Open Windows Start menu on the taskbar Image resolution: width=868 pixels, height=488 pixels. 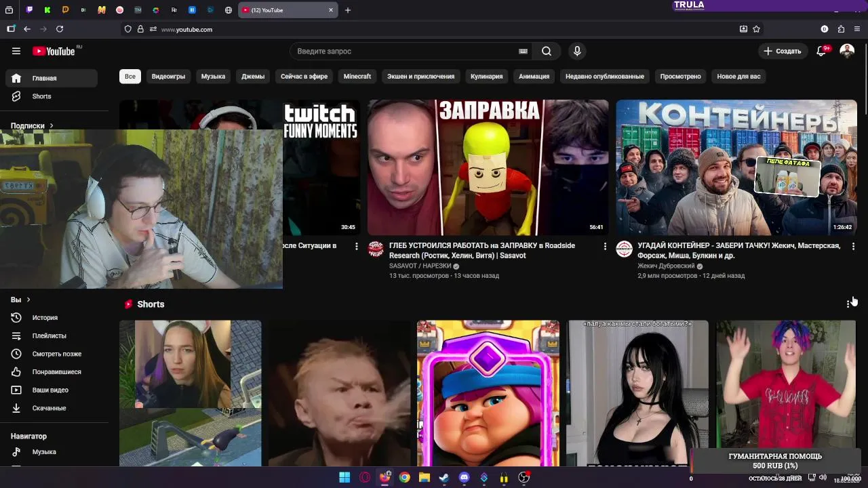coord(344,478)
